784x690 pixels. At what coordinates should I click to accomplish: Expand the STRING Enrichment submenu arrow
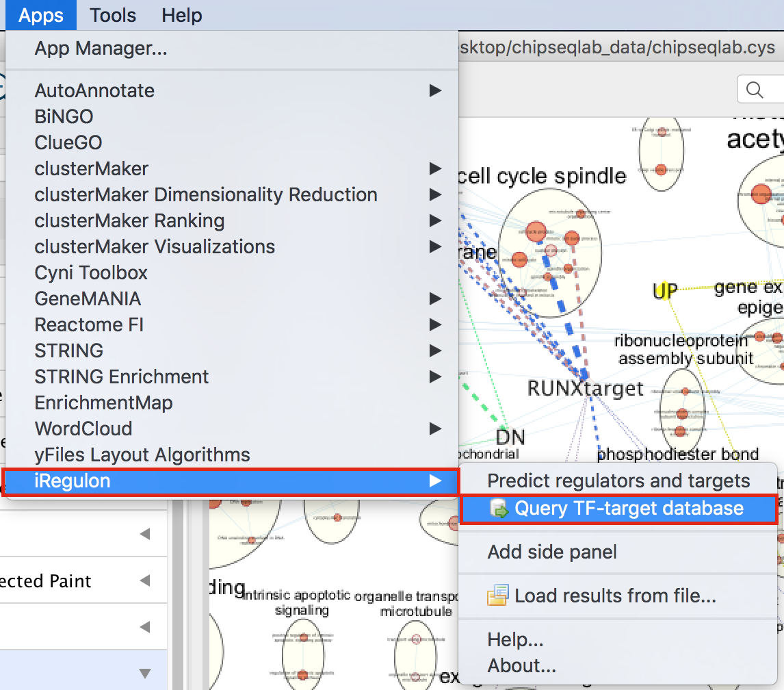click(x=434, y=376)
